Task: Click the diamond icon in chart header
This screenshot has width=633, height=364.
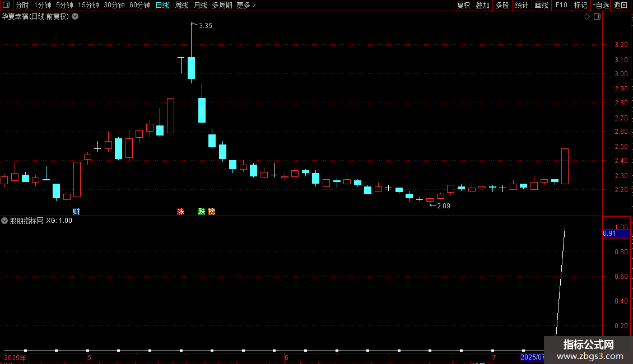Action: [x=587, y=17]
